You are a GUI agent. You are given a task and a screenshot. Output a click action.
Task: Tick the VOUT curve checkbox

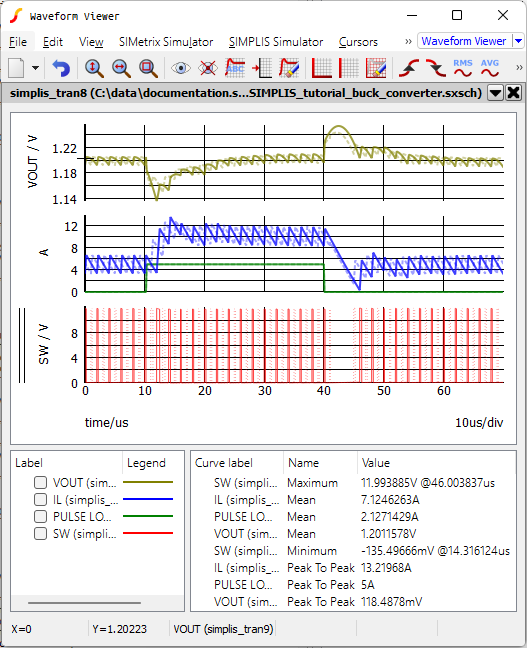40,482
